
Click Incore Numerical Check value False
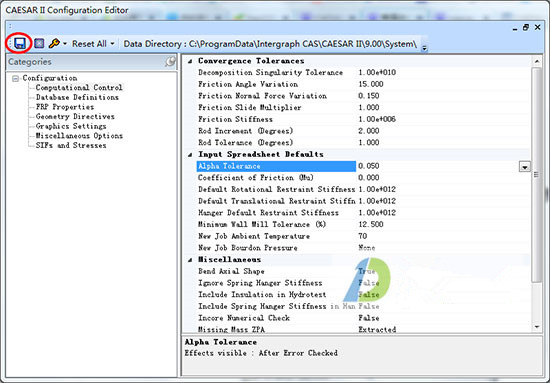tap(369, 318)
